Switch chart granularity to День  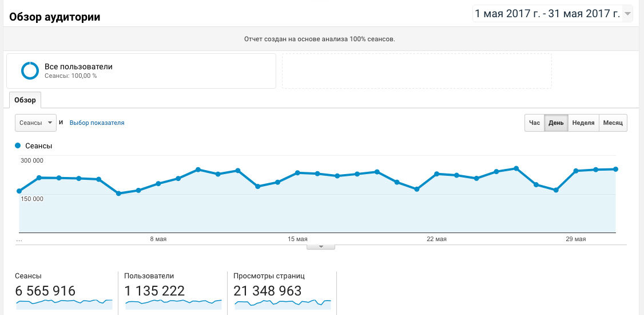coord(556,123)
